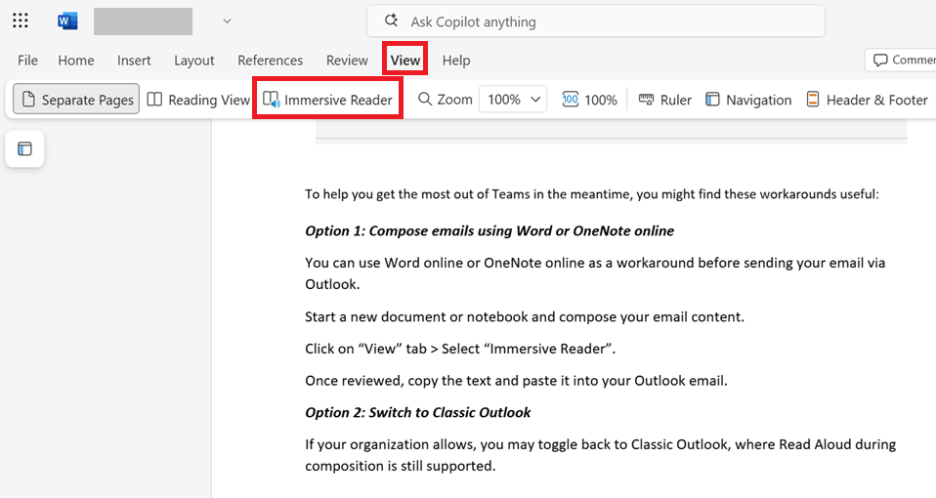Switch to Reading View
This screenshot has height=498, width=936.
198,100
